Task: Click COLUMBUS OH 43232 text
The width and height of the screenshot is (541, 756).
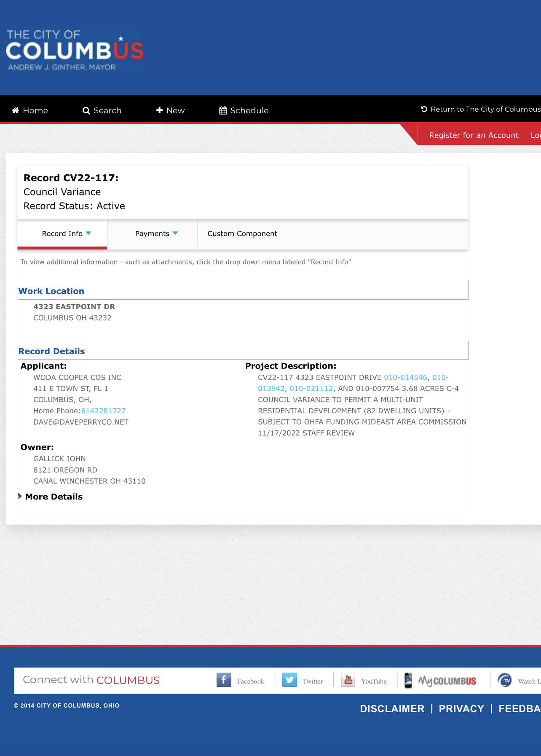Action: [72, 318]
